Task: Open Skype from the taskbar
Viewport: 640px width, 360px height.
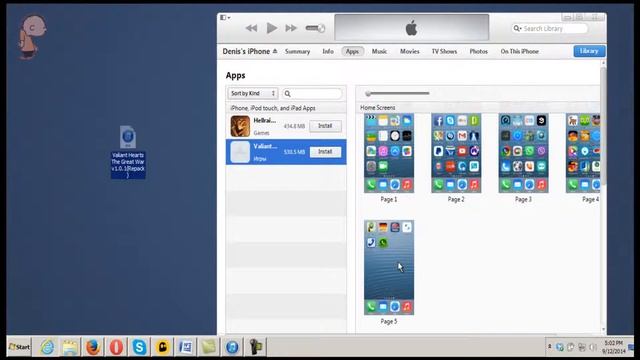Action: click(x=139, y=347)
